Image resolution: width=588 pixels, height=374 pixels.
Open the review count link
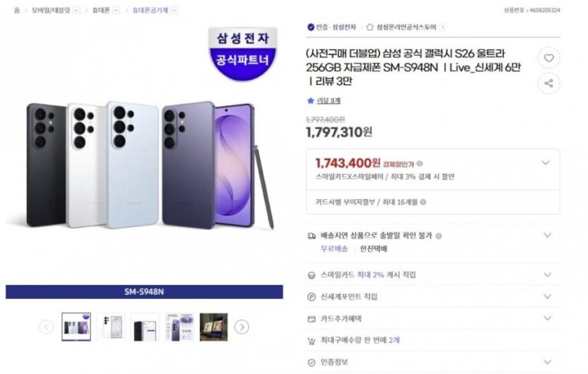pyautogui.click(x=329, y=100)
